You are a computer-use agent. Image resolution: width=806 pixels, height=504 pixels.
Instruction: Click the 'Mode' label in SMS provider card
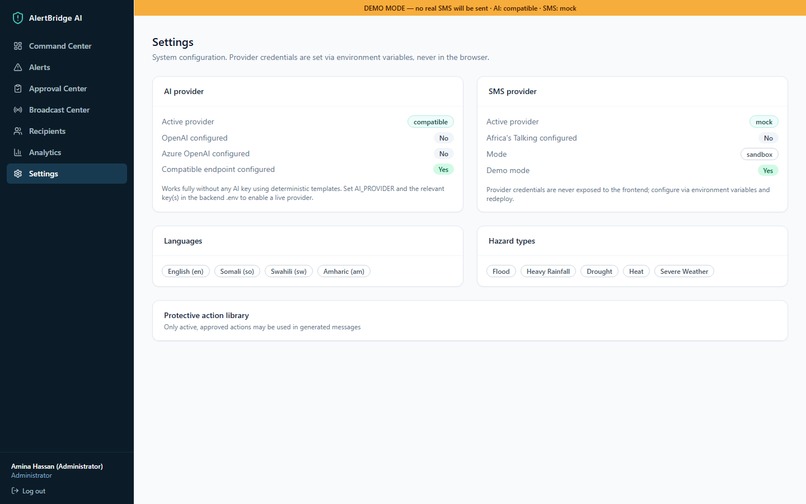click(497, 154)
